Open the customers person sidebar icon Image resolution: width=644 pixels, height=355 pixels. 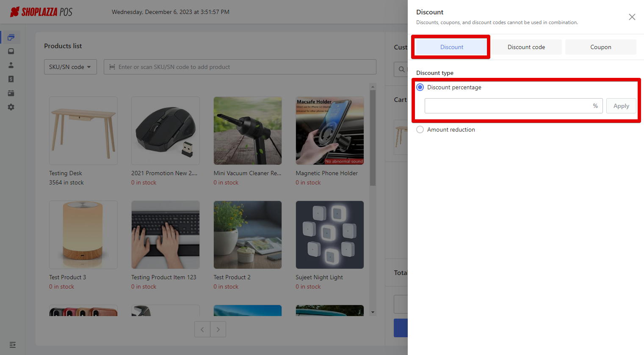pos(11,65)
